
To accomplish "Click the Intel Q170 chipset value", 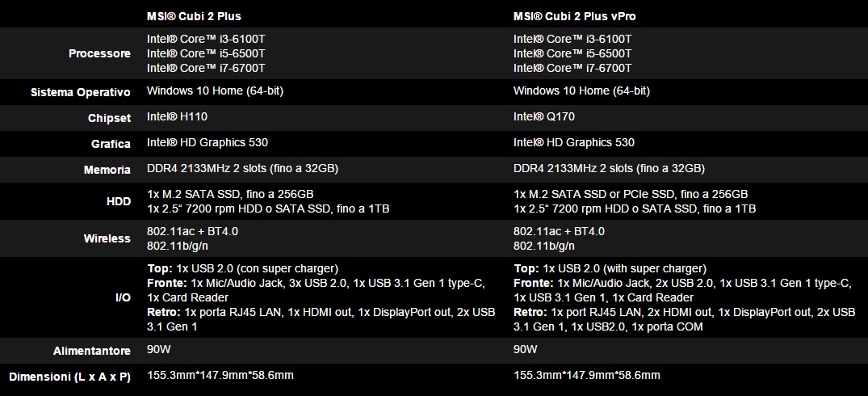I will (x=544, y=116).
